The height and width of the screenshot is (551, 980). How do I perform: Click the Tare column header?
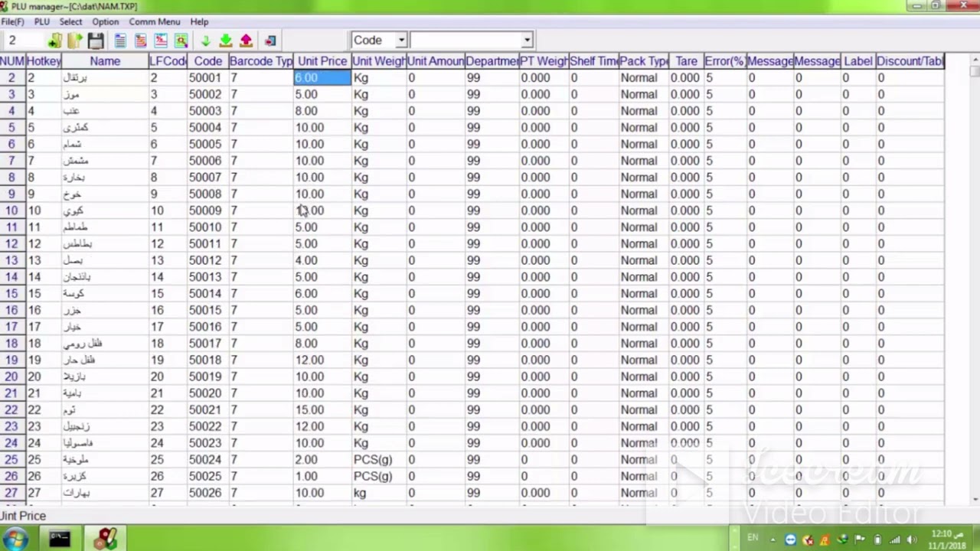pos(686,61)
